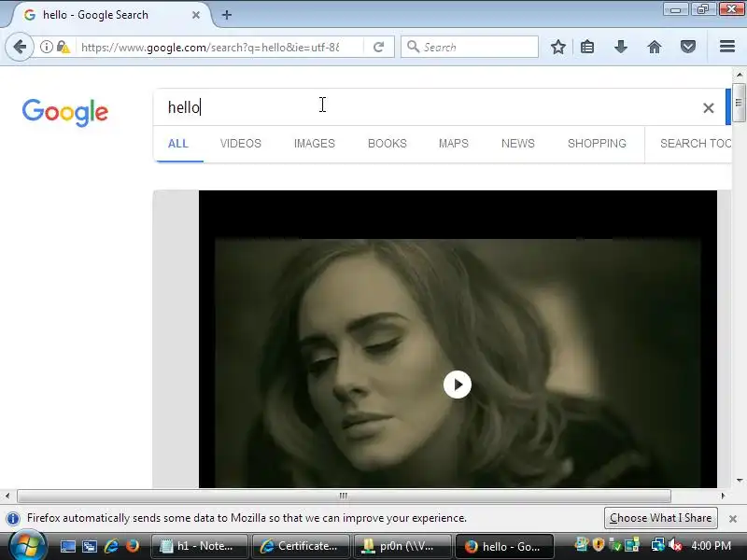Switch to the SHOPPING search tab
The image size is (747, 560).
[597, 144]
